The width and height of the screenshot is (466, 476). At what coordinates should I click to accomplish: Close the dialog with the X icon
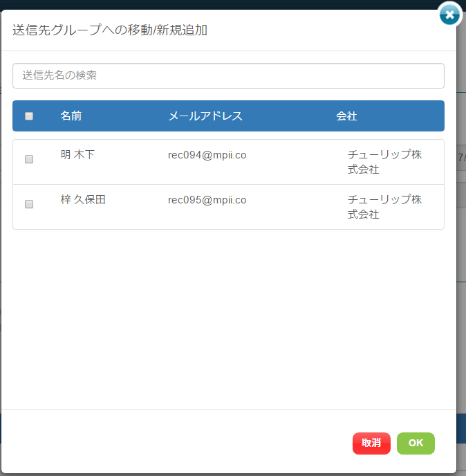pyautogui.click(x=450, y=14)
